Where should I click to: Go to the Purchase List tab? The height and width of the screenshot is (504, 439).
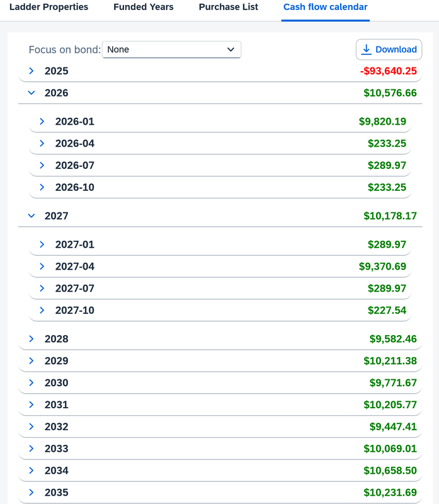pos(229,7)
